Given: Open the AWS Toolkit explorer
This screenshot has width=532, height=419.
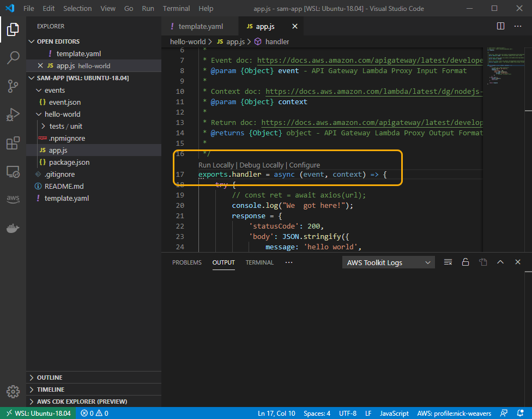Looking at the screenshot, I should tap(13, 200).
